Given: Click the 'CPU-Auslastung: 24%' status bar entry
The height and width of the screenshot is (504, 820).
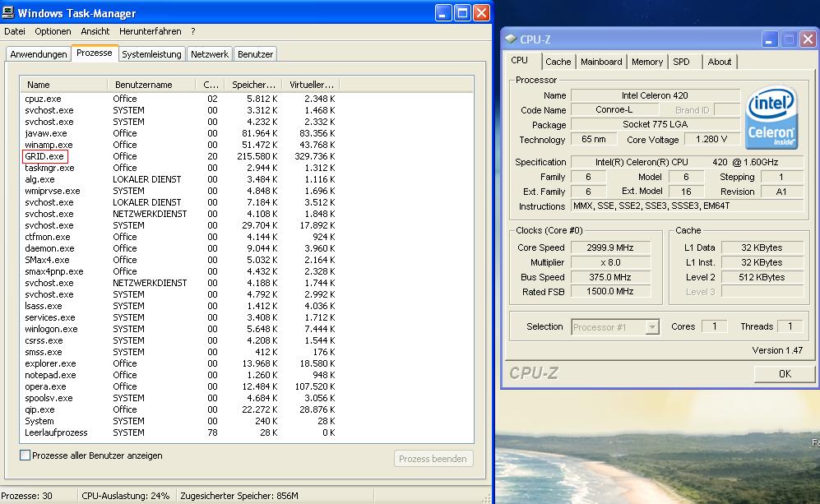Looking at the screenshot, I should (126, 496).
